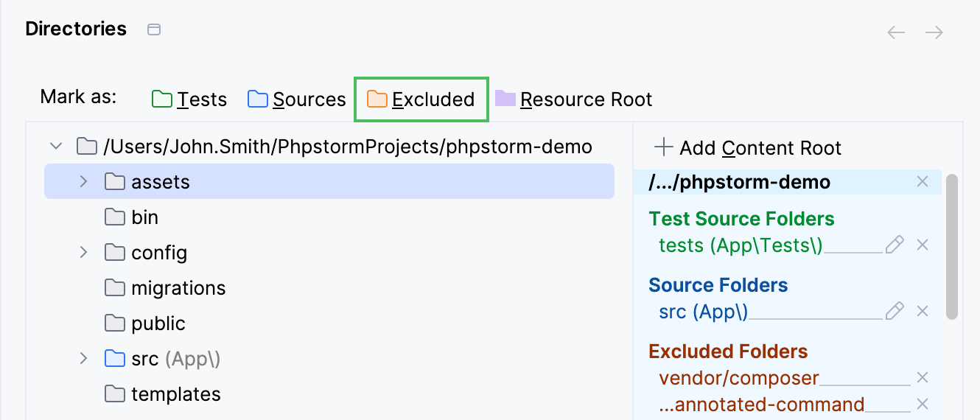Screen dimensions: 980x420
Task: Click Add Content Root
Action: pos(748,148)
